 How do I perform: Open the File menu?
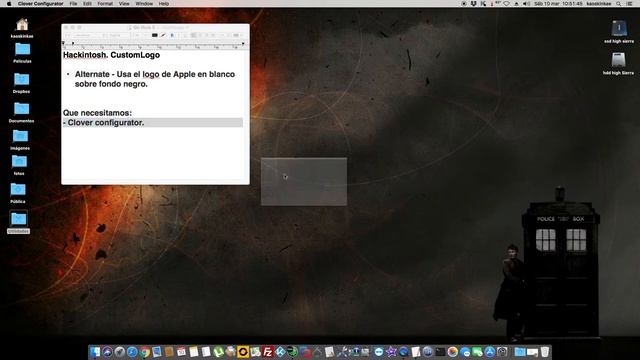point(73,4)
